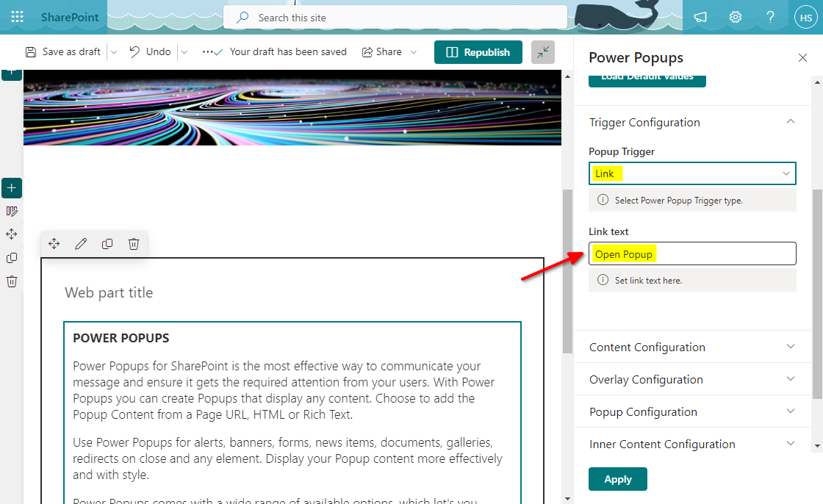Click Save as draft

pyautogui.click(x=63, y=51)
